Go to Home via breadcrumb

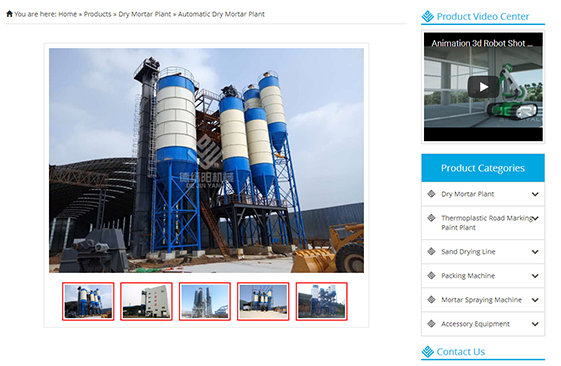pyautogui.click(x=68, y=14)
